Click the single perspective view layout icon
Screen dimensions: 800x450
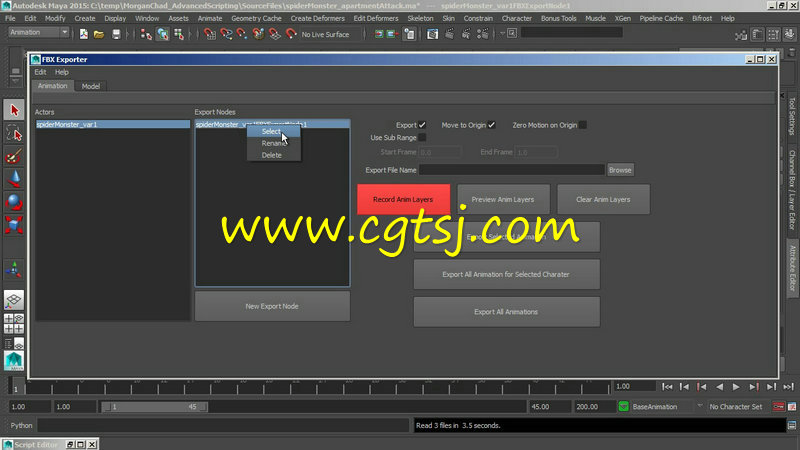tap(14, 299)
